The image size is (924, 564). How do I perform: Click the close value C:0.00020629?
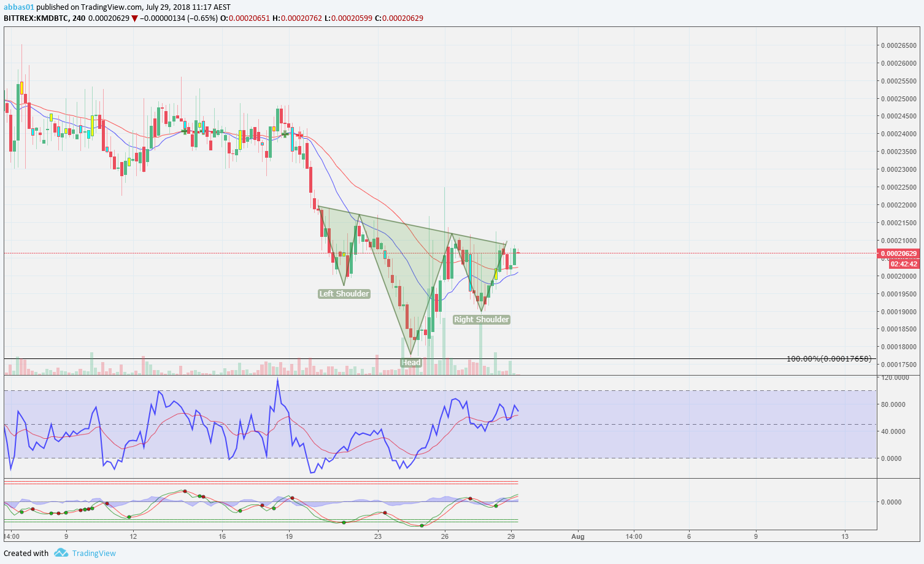pyautogui.click(x=399, y=18)
